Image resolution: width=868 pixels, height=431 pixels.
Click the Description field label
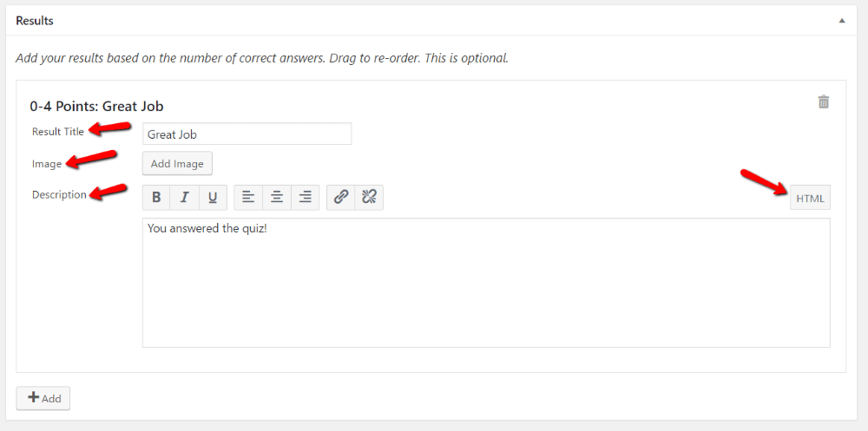(x=59, y=195)
